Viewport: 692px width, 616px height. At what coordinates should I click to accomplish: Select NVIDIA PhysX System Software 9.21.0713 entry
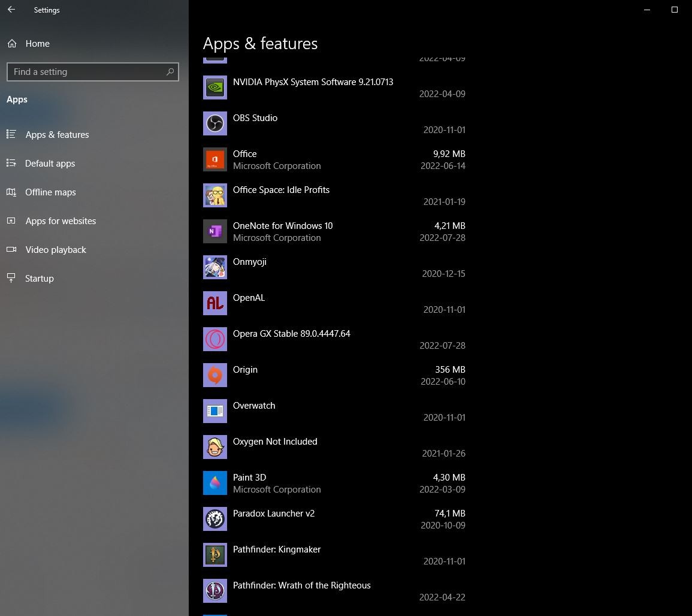click(313, 82)
